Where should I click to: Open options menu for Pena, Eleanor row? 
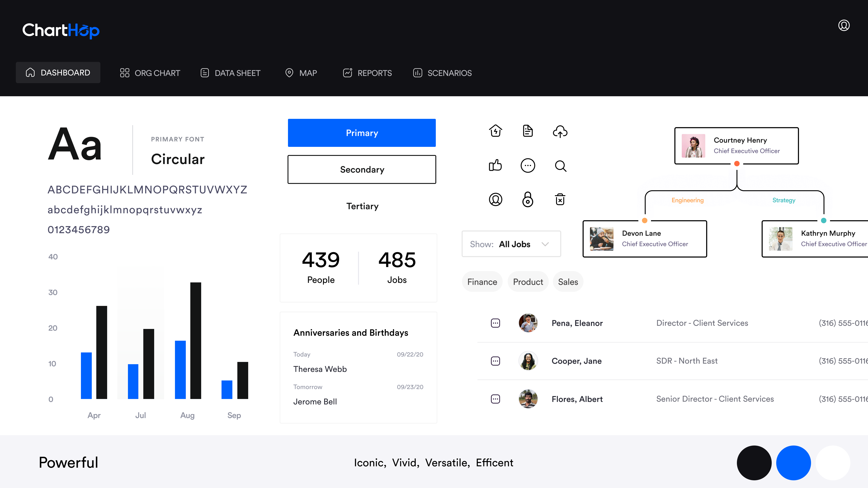click(x=495, y=323)
